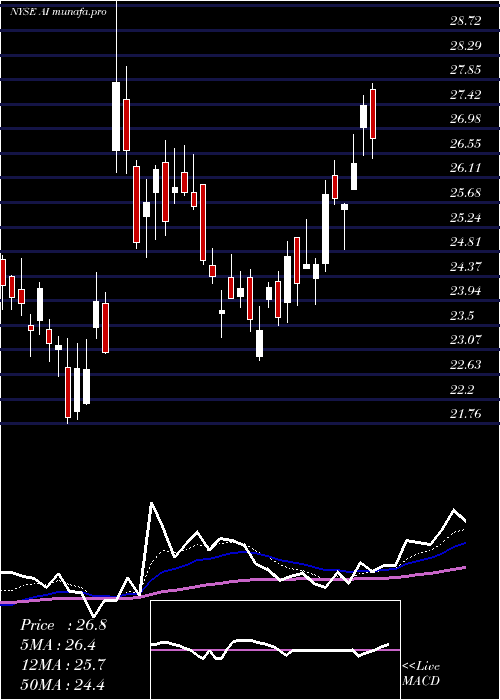The width and height of the screenshot is (500, 700).
Task: Click the MACD inset chart box
Action: point(275,650)
